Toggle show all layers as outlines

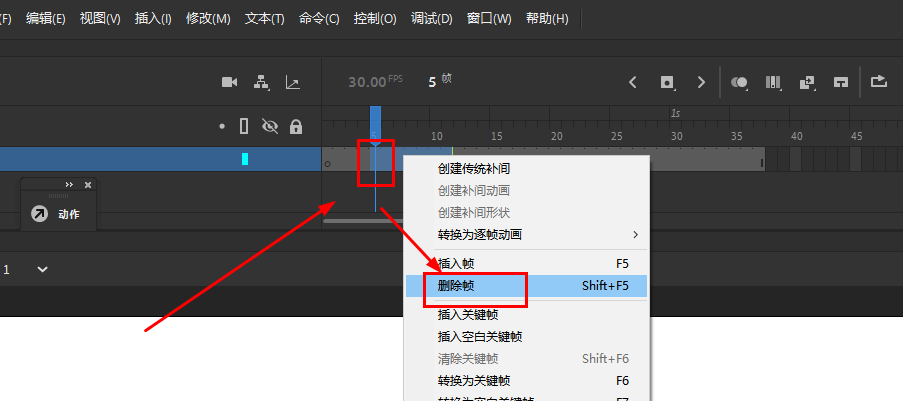(x=244, y=126)
